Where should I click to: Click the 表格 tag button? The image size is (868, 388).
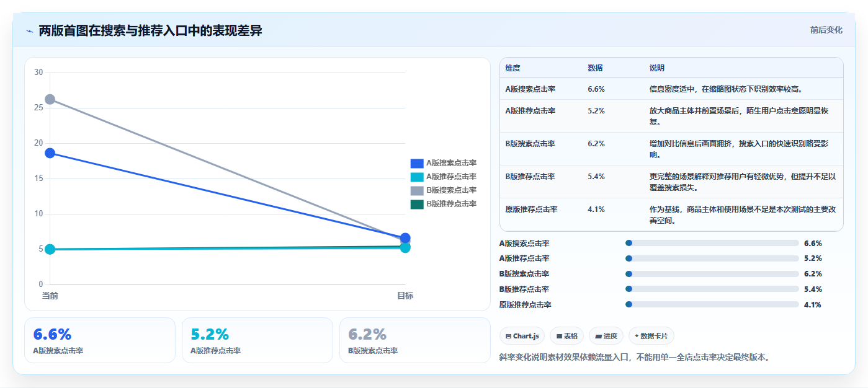point(567,336)
